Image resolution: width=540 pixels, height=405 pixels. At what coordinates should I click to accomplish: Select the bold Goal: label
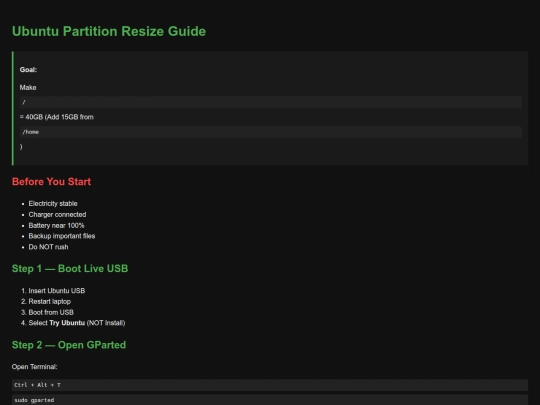tap(28, 70)
